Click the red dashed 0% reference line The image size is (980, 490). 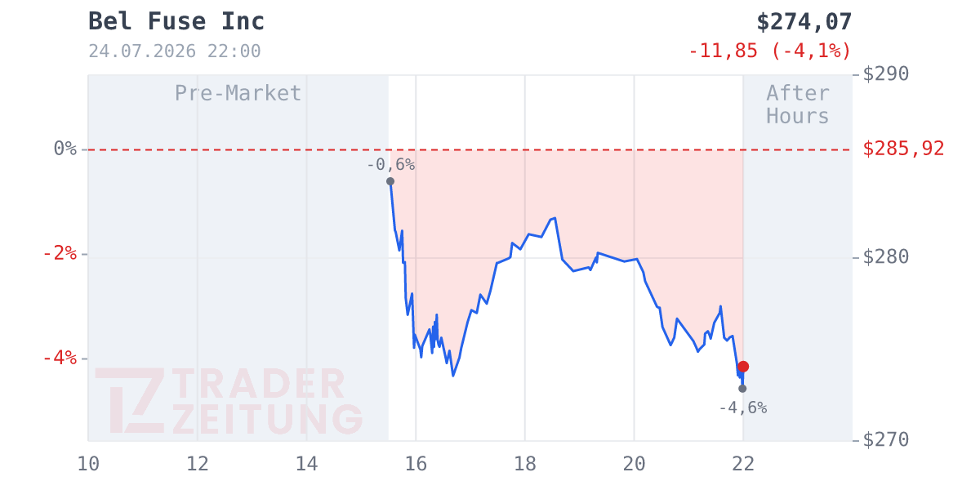coord(470,149)
